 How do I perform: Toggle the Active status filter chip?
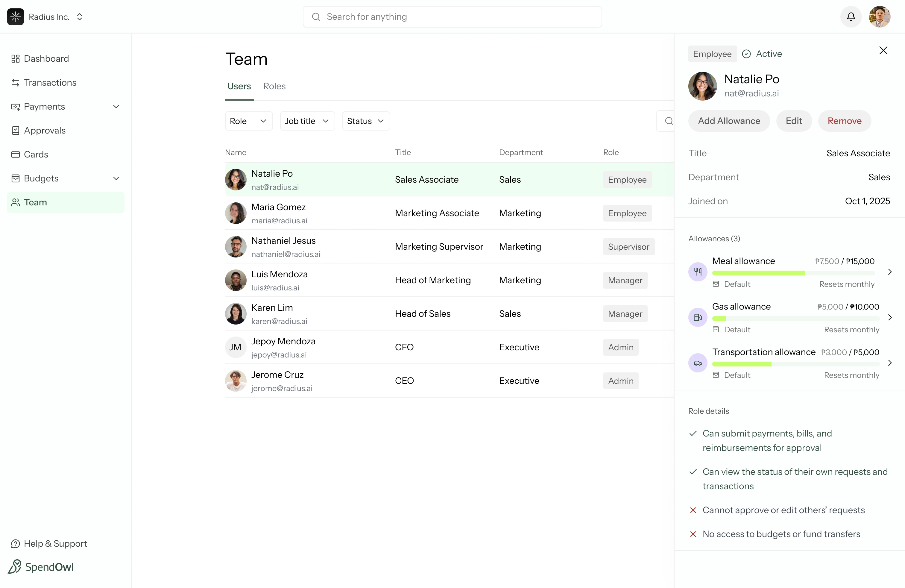click(x=762, y=54)
